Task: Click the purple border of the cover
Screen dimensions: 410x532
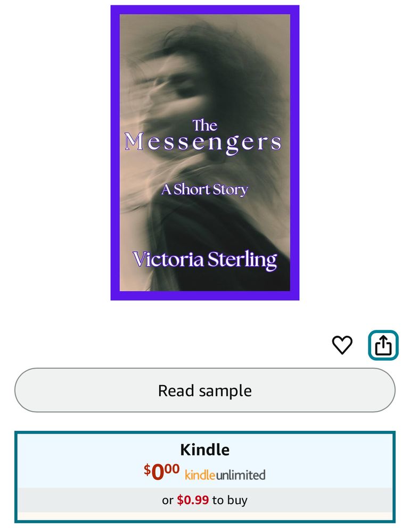Action: tap(205, 10)
